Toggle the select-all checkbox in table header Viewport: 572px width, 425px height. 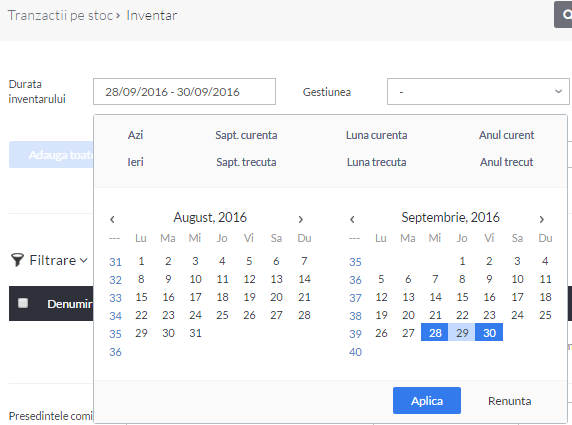point(23,303)
